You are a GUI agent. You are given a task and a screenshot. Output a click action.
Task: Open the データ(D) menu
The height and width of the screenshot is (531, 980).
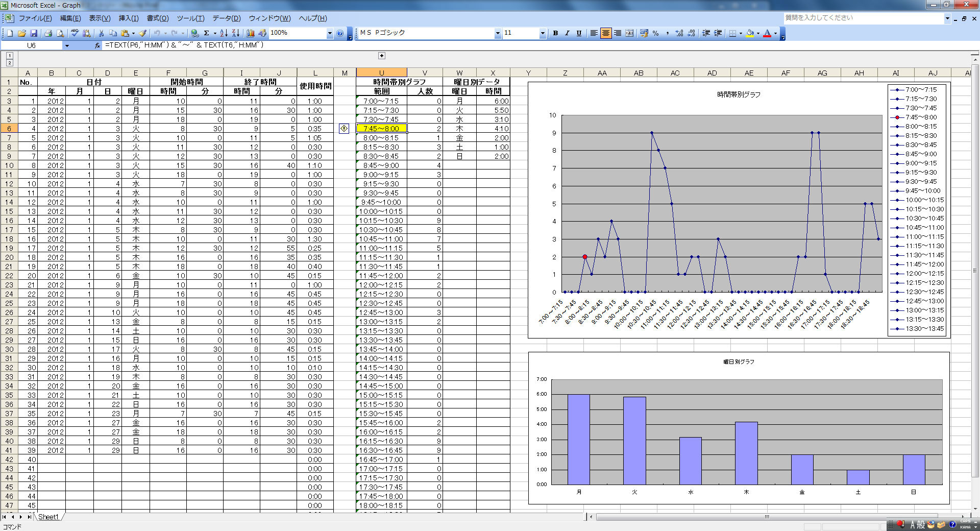tap(226, 18)
